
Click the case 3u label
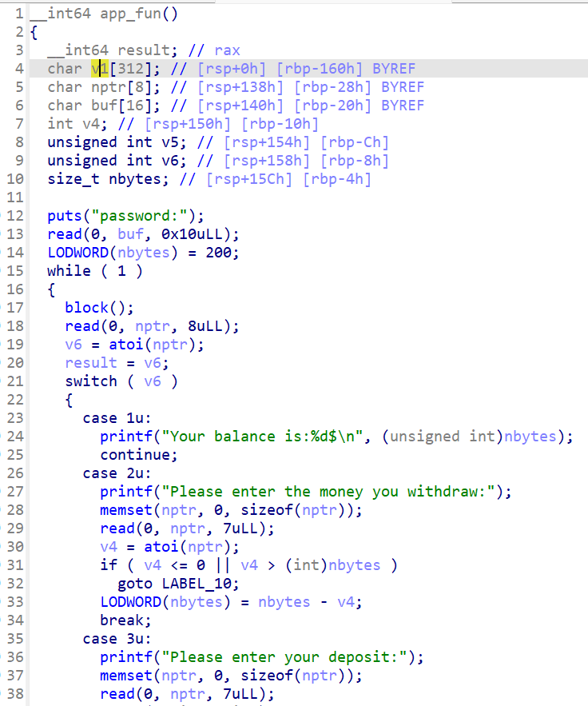pos(117,639)
